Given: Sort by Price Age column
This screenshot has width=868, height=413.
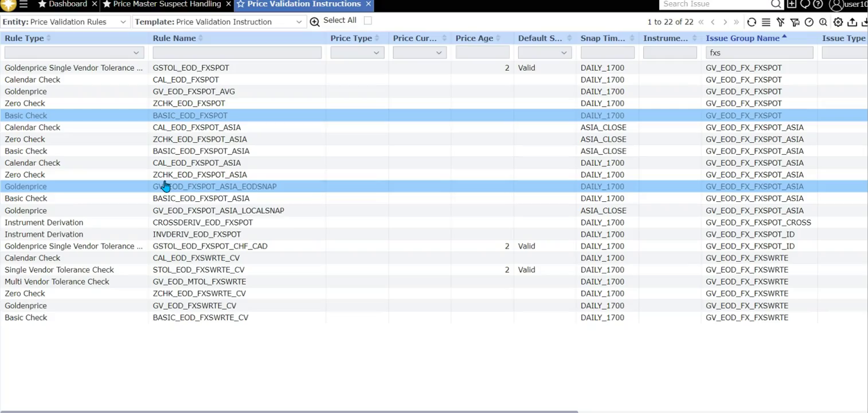Looking at the screenshot, I should coord(474,38).
